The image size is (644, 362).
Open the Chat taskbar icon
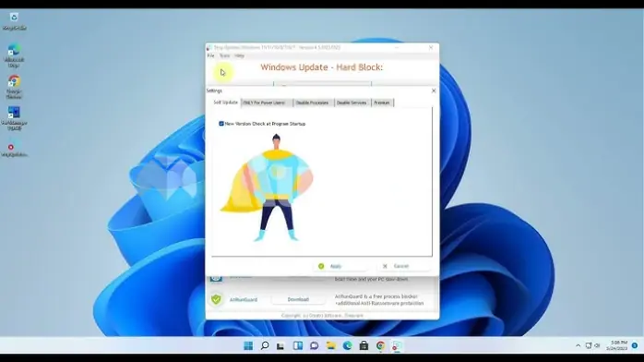pos(315,345)
